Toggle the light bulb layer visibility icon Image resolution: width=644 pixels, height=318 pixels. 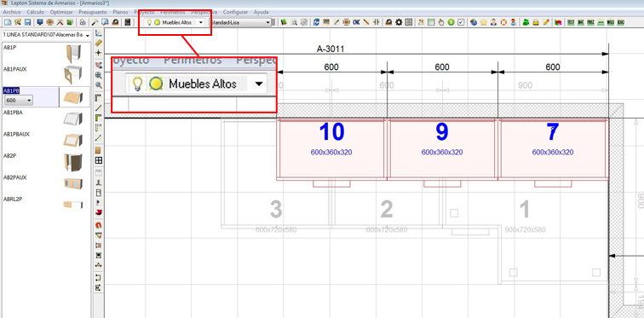coord(150,22)
